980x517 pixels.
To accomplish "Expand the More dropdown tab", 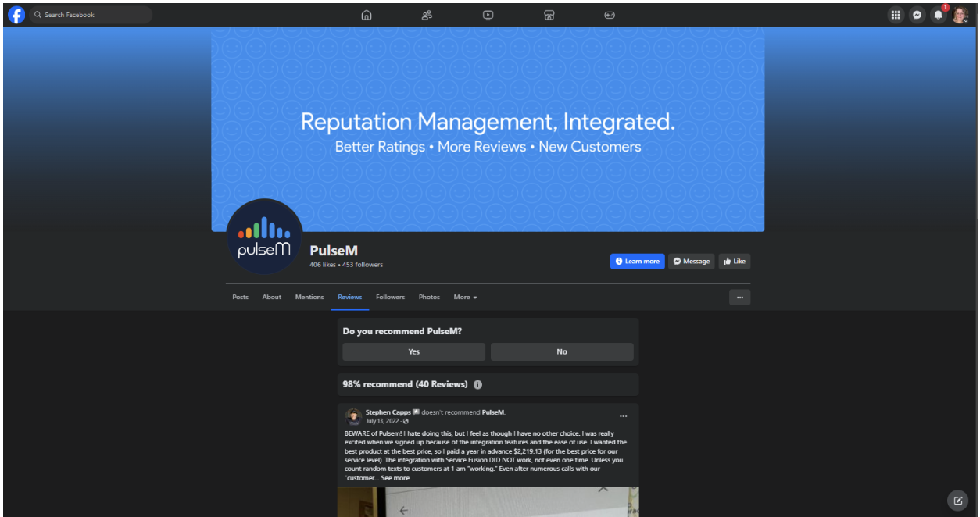I will pos(465,297).
